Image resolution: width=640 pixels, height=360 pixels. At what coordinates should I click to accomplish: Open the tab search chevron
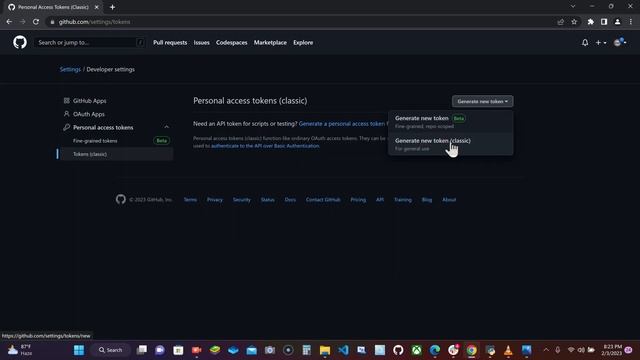coord(573,6)
